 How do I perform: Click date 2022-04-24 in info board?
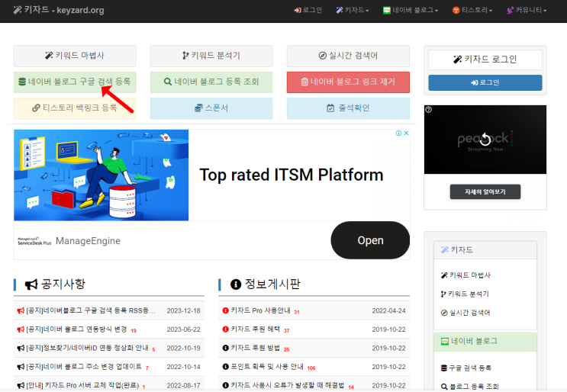click(388, 310)
